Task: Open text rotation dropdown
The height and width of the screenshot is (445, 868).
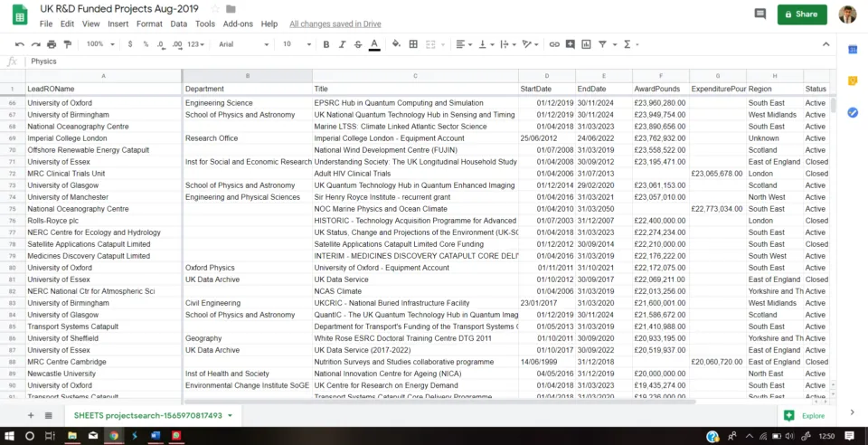Action: pos(531,44)
